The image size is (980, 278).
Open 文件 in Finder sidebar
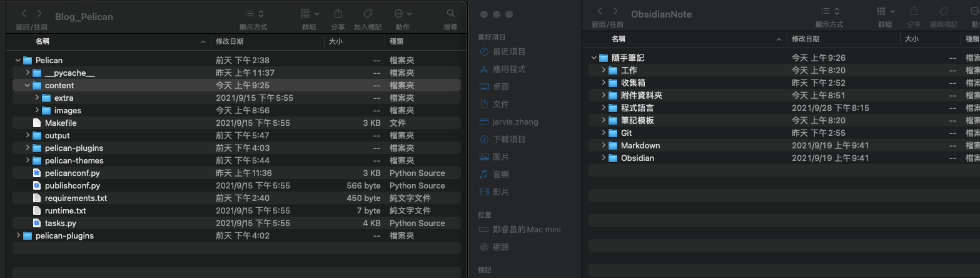coord(494,104)
